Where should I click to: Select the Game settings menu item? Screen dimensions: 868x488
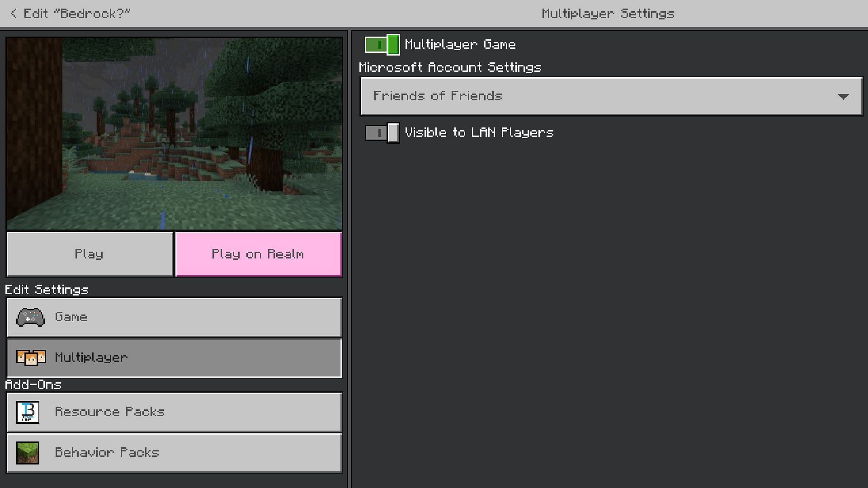pyautogui.click(x=174, y=317)
